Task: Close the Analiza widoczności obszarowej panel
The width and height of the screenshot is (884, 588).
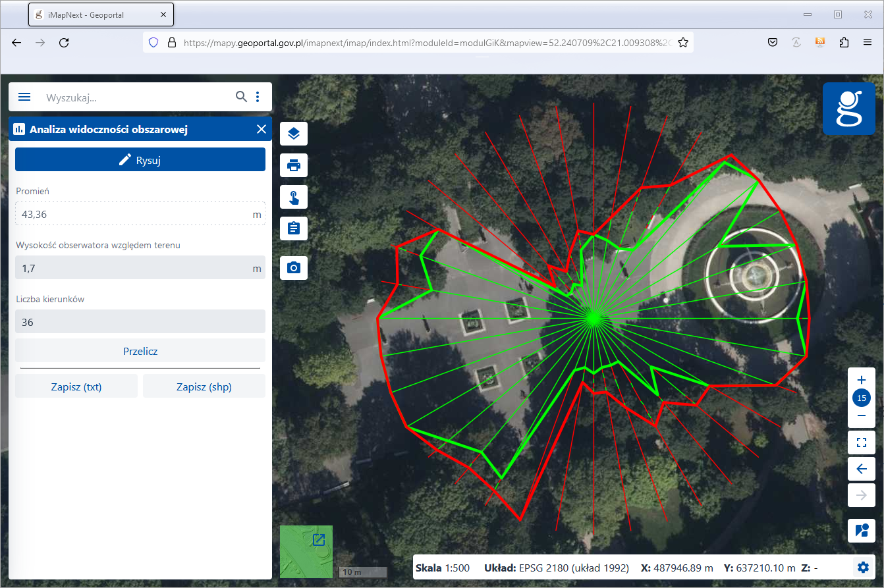Action: pyautogui.click(x=262, y=129)
